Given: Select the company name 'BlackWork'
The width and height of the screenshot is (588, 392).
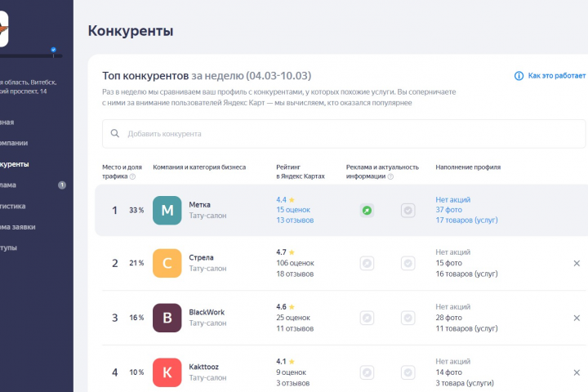Looking at the screenshot, I should click(207, 313).
